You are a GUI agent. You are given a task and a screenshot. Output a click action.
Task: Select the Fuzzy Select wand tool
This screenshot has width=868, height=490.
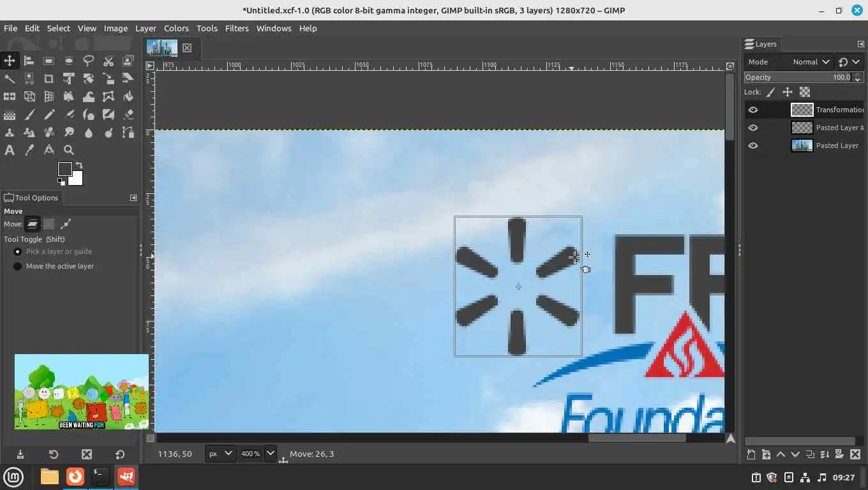point(9,78)
